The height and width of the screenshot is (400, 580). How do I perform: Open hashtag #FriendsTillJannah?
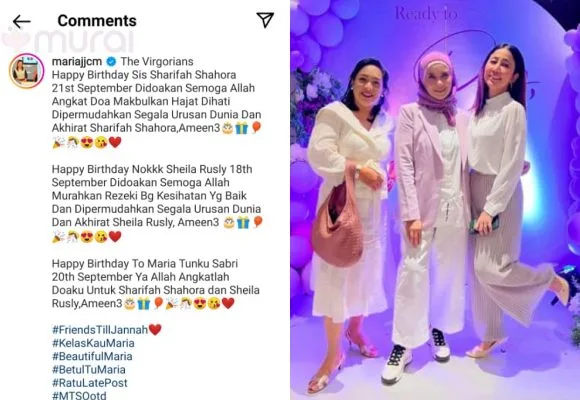[100, 329]
